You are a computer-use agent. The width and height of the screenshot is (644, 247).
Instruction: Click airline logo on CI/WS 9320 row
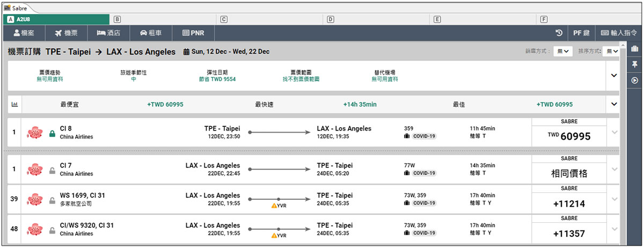point(35,229)
